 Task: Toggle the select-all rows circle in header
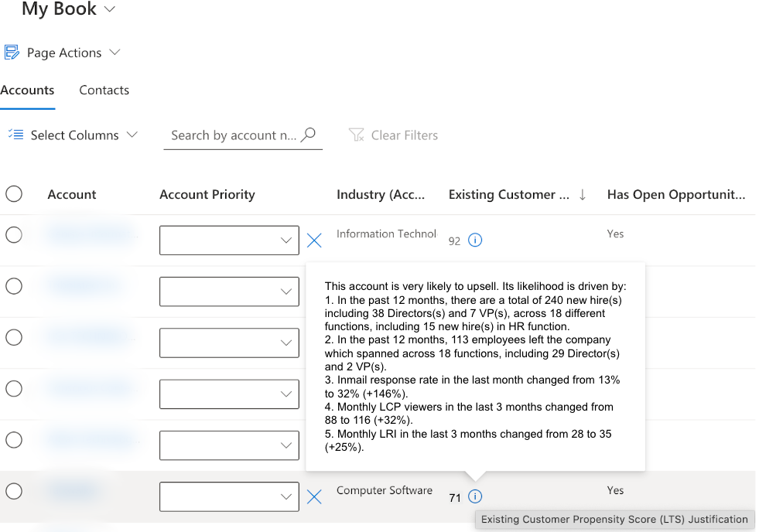14,194
